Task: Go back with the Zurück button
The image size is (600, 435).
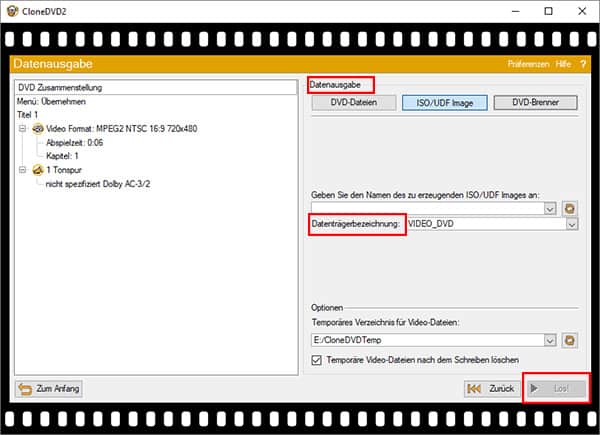Action: 492,389
